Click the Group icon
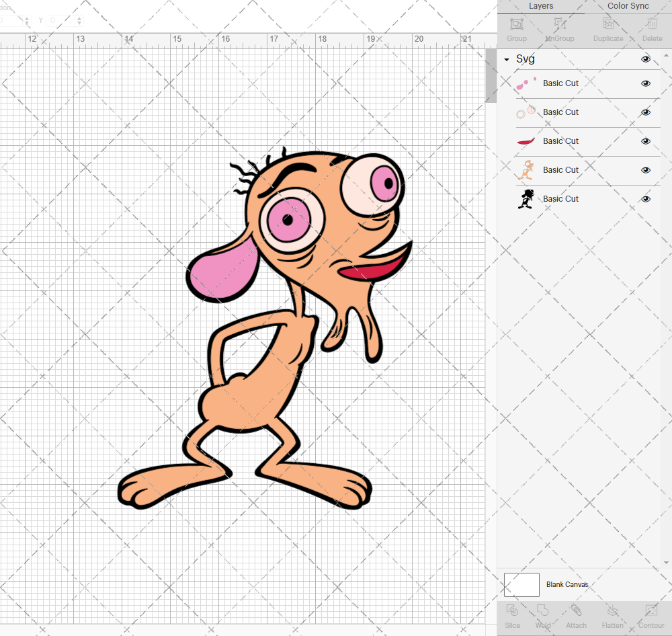672x636 pixels. point(516,30)
